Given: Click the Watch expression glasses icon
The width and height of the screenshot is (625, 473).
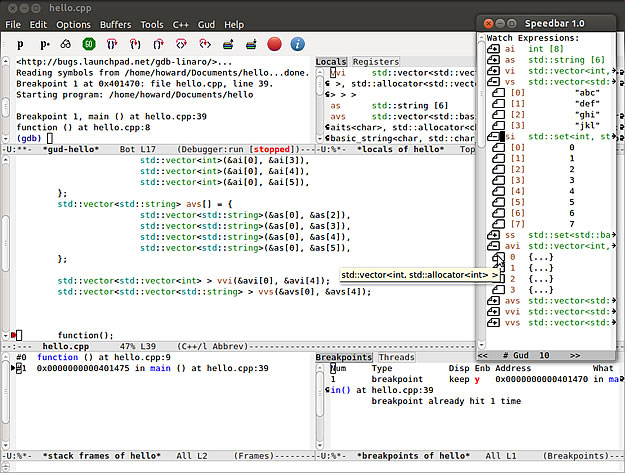Looking at the screenshot, I should point(67,44).
